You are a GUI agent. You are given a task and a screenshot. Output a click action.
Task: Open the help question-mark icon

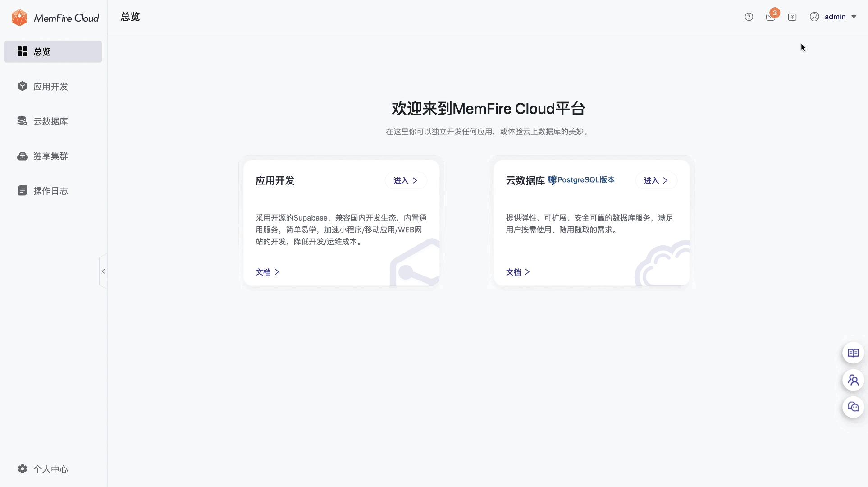749,17
